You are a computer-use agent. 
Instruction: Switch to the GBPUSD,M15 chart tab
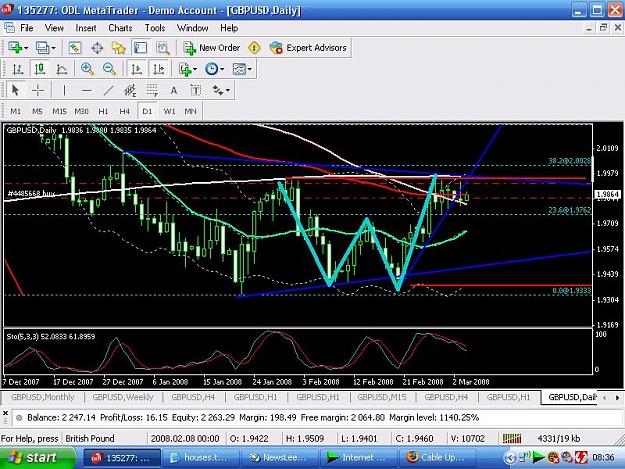coord(382,397)
